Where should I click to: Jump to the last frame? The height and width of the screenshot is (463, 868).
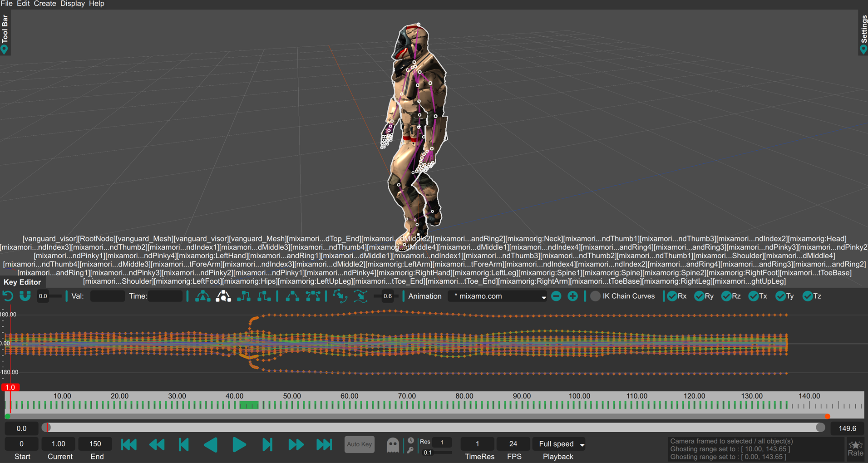point(324,445)
